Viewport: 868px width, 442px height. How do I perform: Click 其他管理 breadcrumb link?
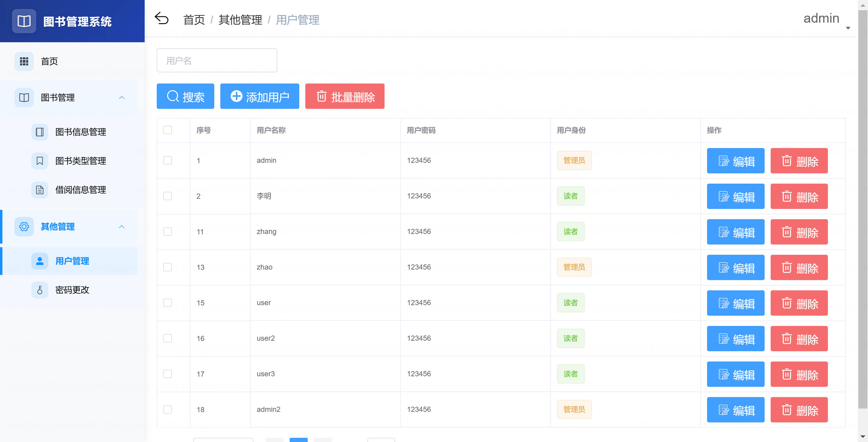(x=240, y=20)
